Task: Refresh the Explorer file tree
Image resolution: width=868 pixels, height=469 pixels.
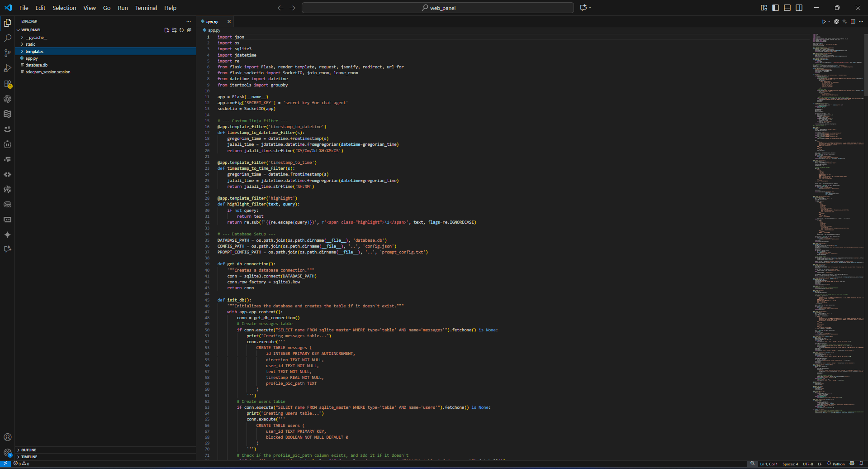Action: (181, 30)
